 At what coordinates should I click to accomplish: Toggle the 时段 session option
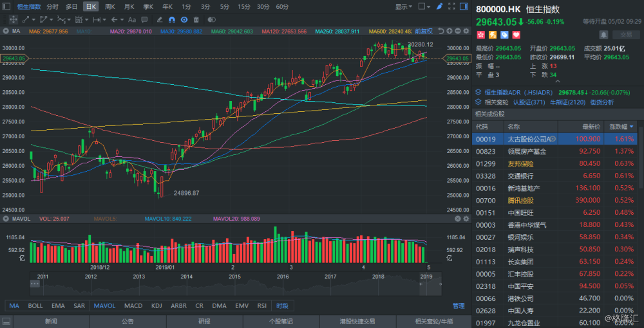pos(282,306)
